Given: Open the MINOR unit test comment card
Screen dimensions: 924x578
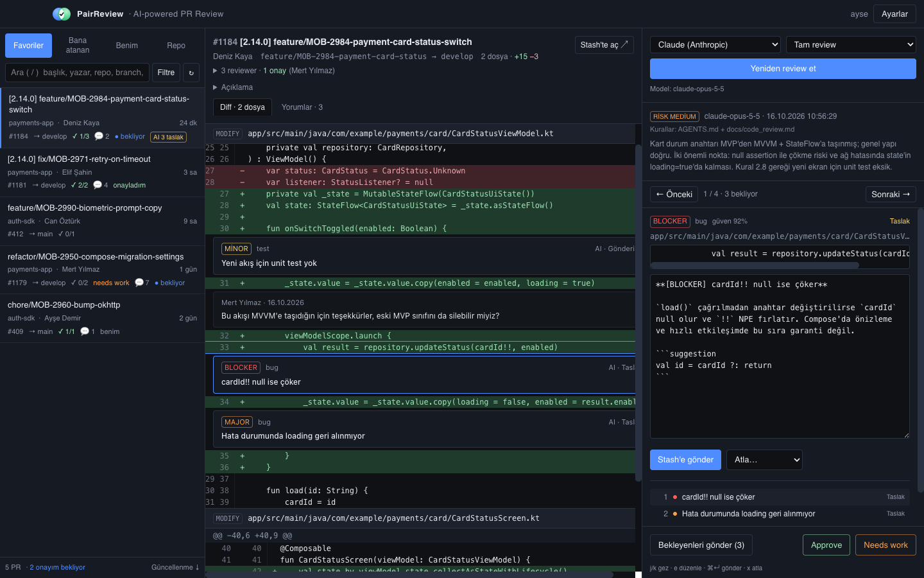Looking at the screenshot, I should [424, 255].
